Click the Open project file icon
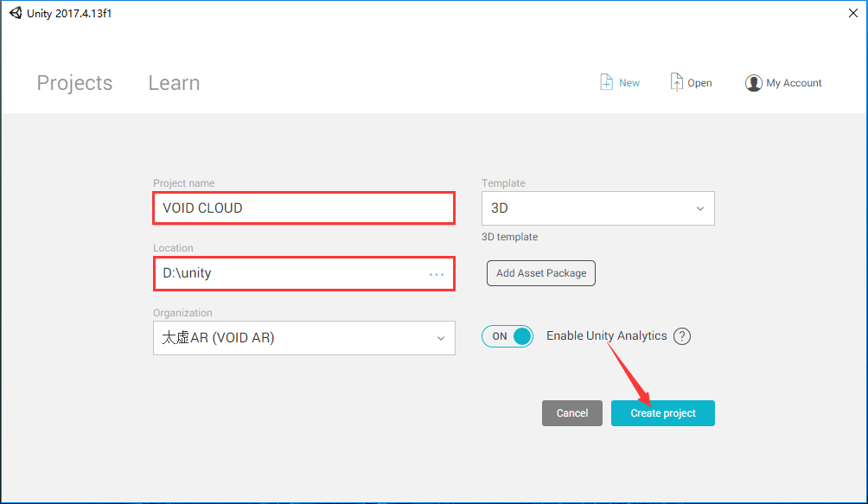Viewport: 868px width, 504px height. (x=677, y=82)
